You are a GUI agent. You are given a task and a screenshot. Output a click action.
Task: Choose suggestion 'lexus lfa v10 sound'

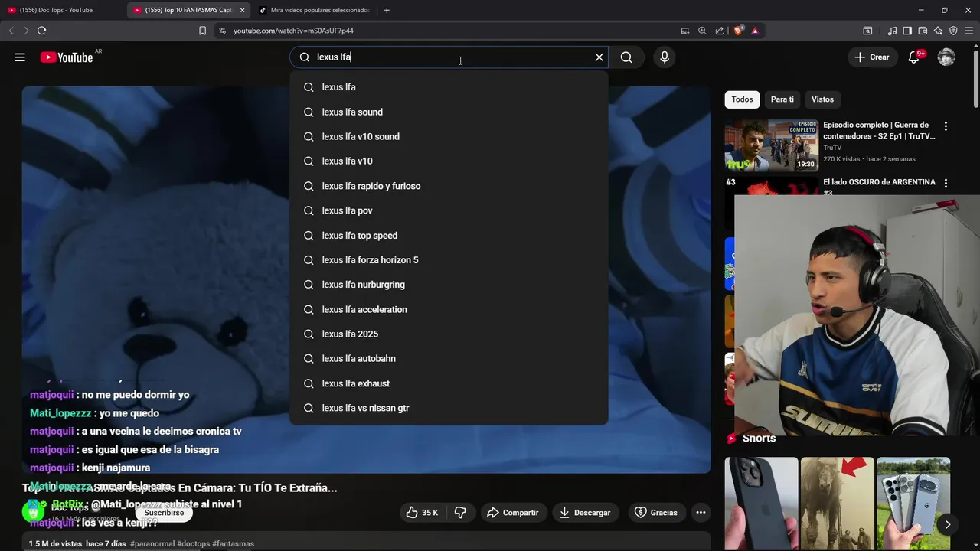coord(449,136)
